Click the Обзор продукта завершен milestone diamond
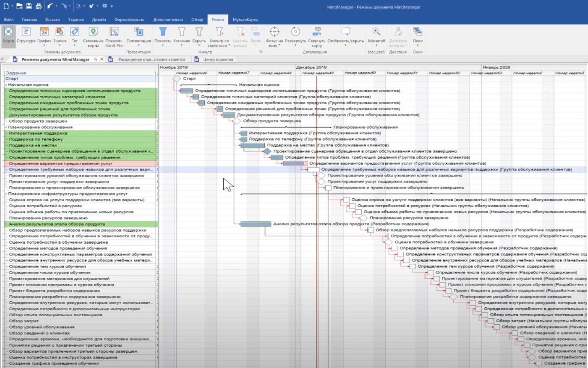 [237, 121]
